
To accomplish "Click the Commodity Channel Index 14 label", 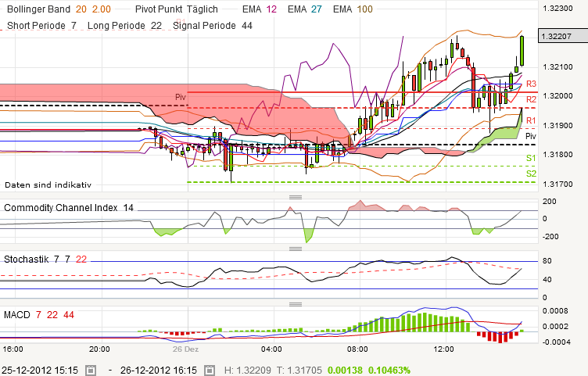I will click(x=69, y=208).
